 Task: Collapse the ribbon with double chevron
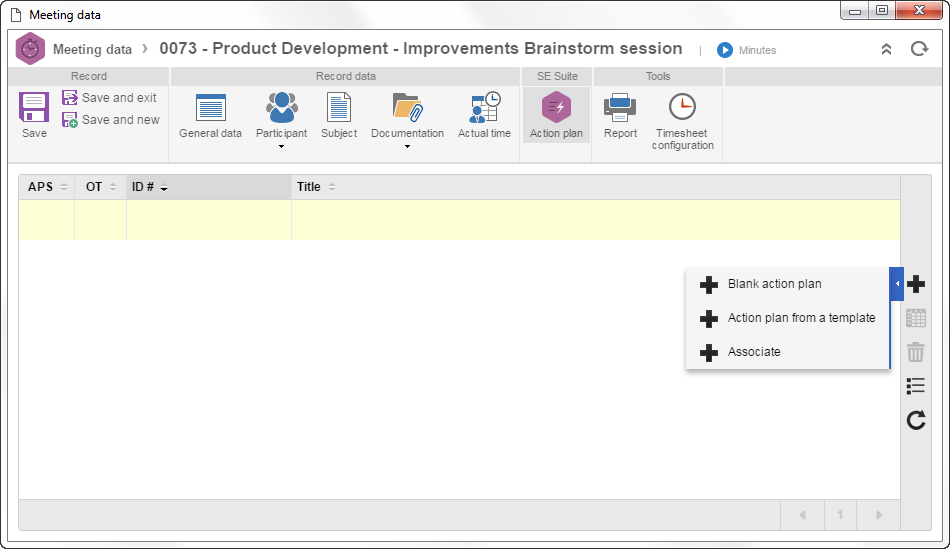pos(886,49)
